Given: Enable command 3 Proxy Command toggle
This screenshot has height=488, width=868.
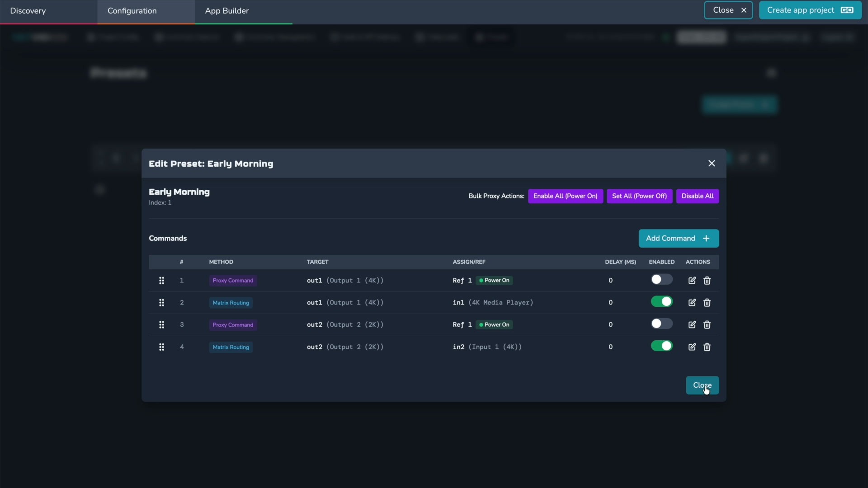Looking at the screenshot, I should tap(661, 324).
